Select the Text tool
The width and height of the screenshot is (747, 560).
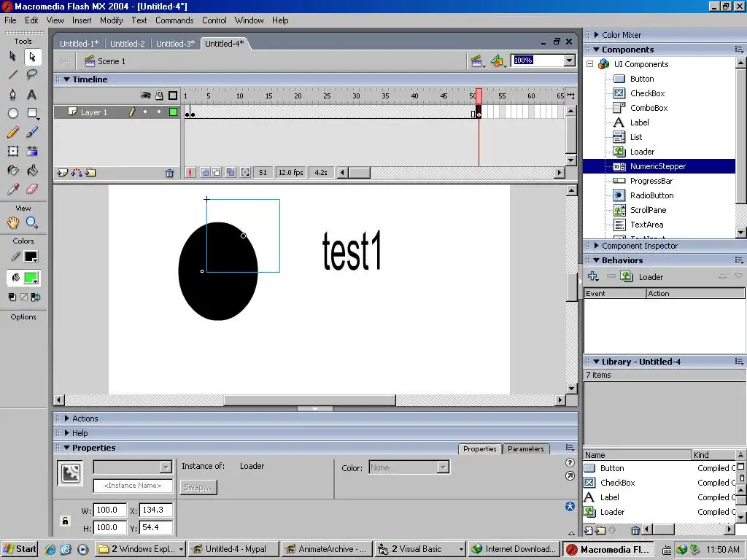pos(32,94)
